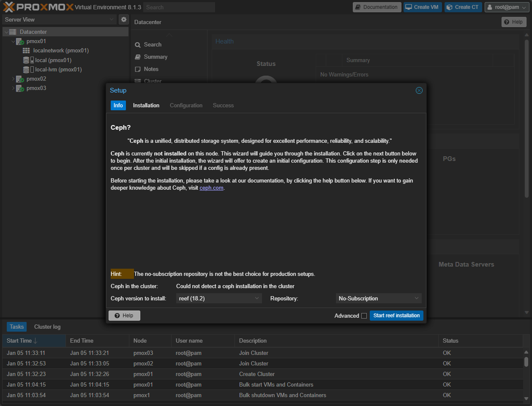
Task: Follow the ceph.com link
Action: coord(211,188)
